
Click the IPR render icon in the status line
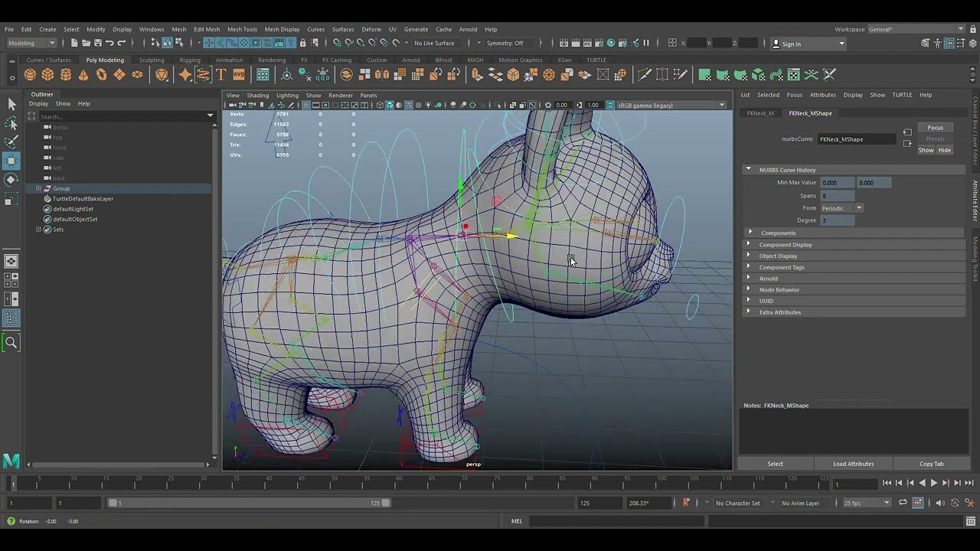coord(586,43)
